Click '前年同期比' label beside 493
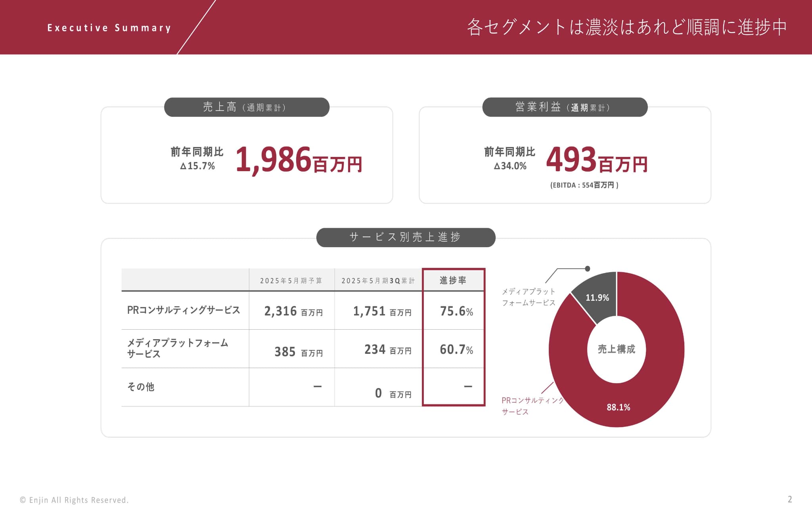Screen dimensions: 812x523 click(x=510, y=152)
